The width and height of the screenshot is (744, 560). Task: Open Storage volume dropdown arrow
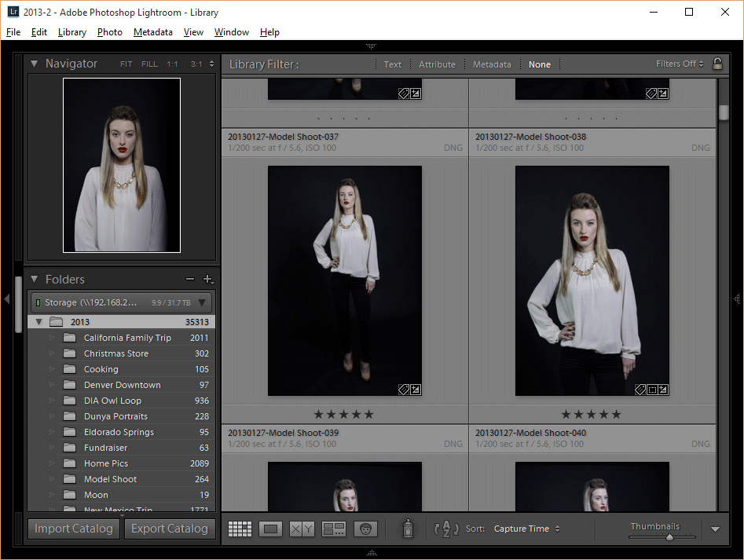[202, 302]
